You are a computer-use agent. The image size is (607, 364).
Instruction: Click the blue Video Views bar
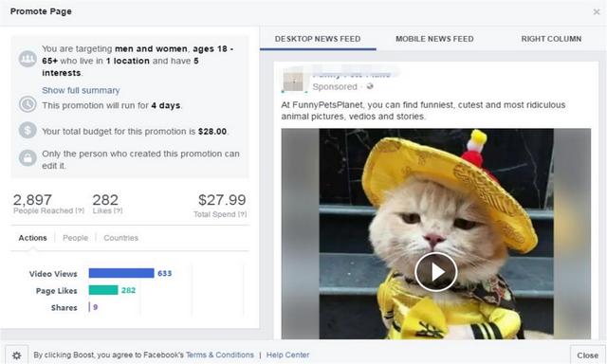(x=121, y=273)
